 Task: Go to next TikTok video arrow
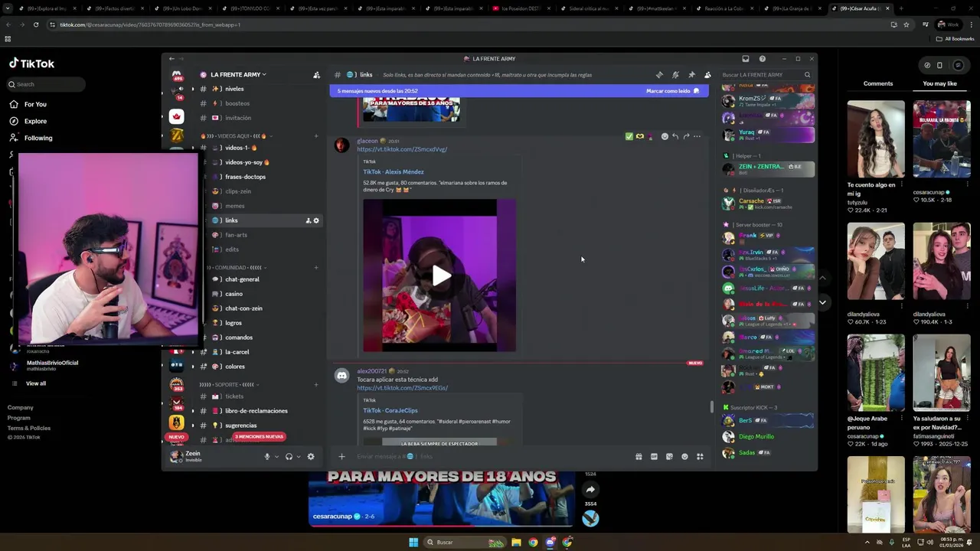[x=822, y=302]
